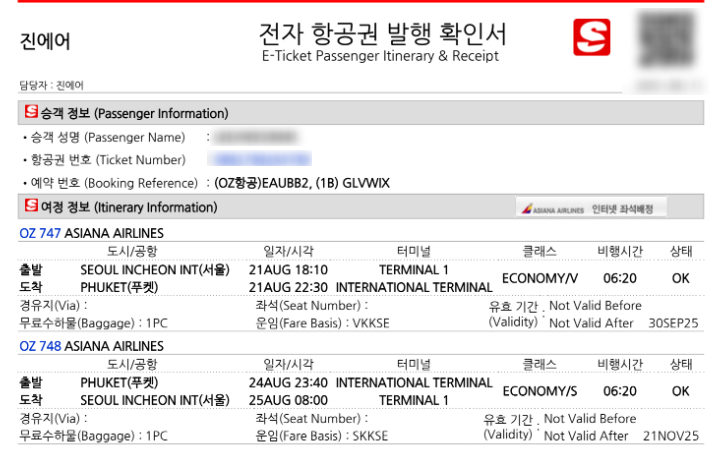The height and width of the screenshot is (449, 722).
Task: Click the OZ 748 경유지(Via) label
Action: (53, 418)
